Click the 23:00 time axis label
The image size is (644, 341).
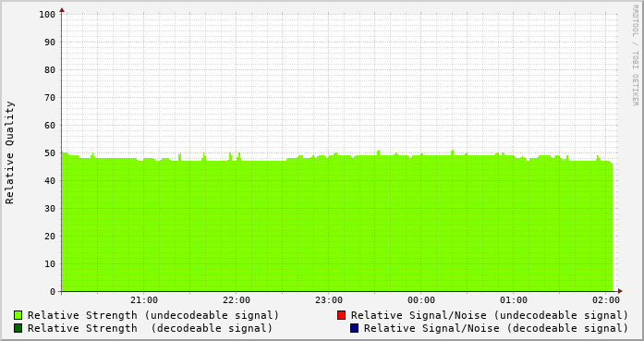(x=329, y=300)
